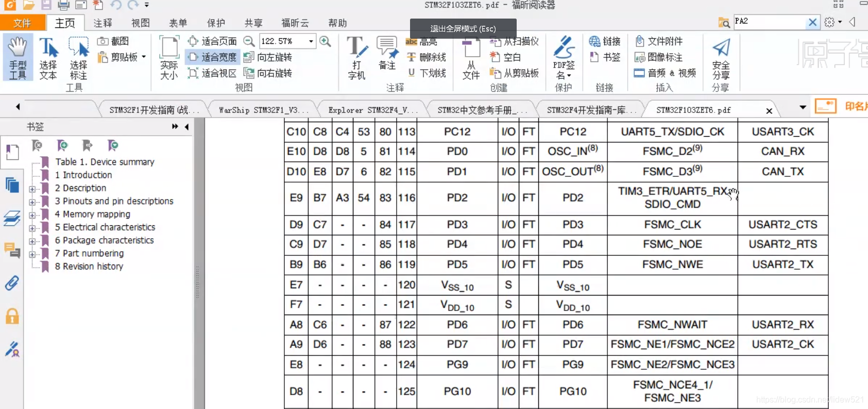Click the Undo arrow in quick access bar
The height and width of the screenshot is (409, 868).
point(115,6)
